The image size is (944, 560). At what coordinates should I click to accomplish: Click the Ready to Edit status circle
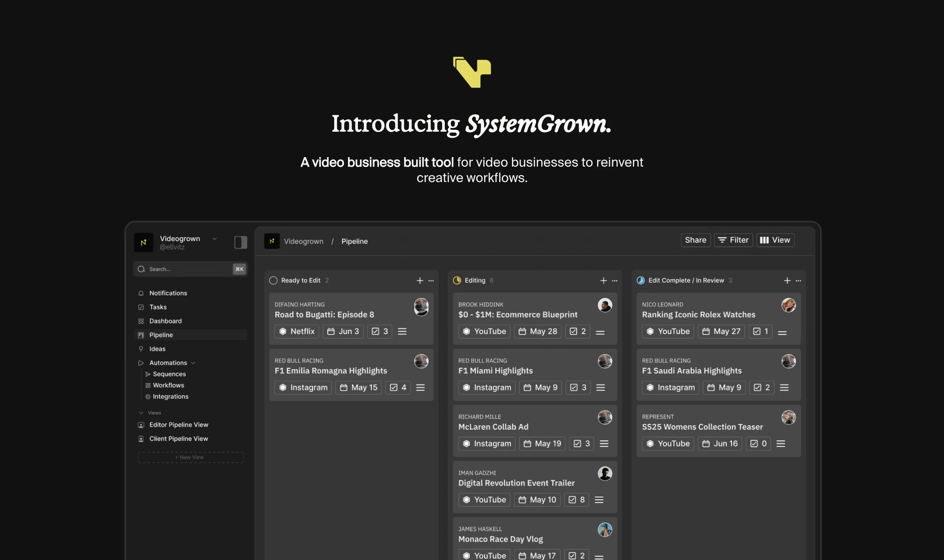point(273,280)
